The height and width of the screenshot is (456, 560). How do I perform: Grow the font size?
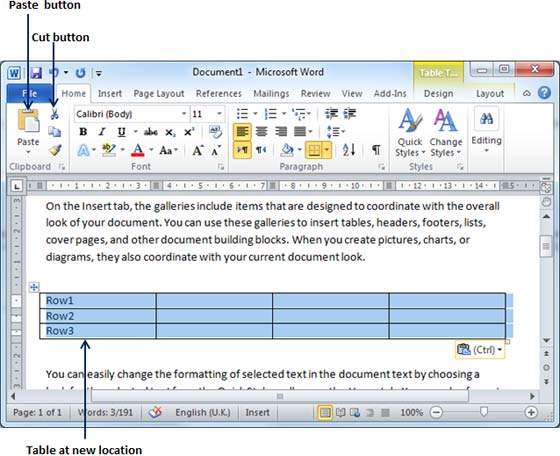pyautogui.click(x=198, y=150)
